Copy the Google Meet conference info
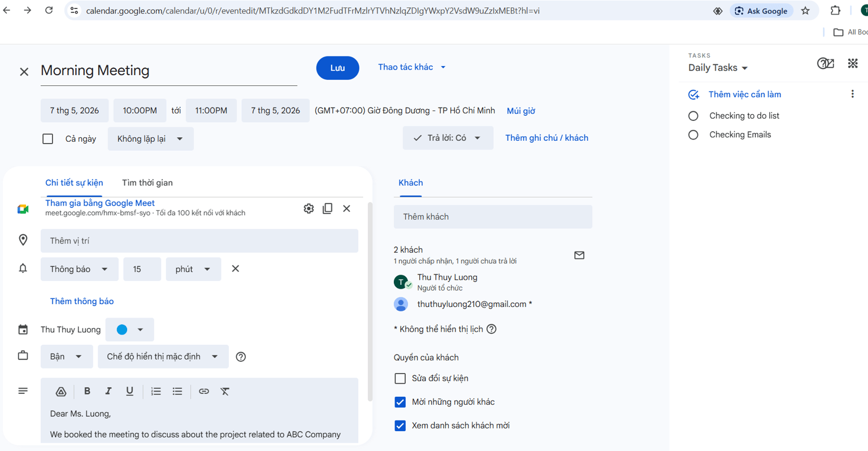Viewport: 868px width, 451px height. click(328, 209)
